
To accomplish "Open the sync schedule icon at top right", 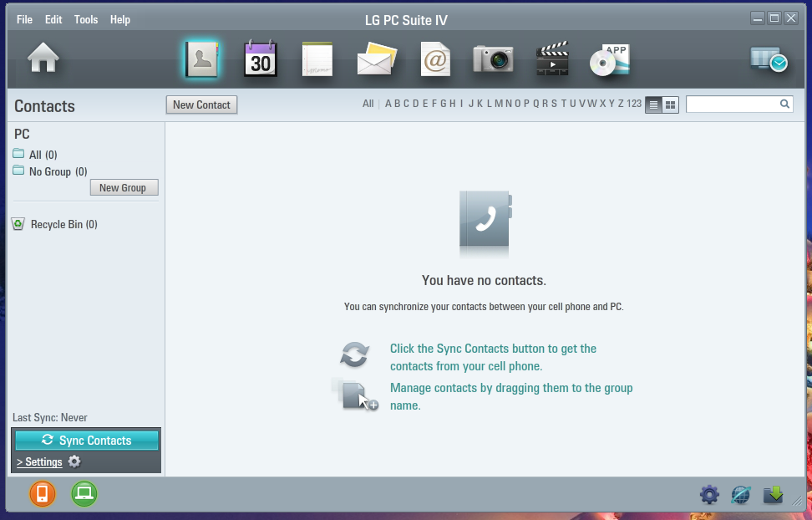I will pyautogui.click(x=769, y=59).
